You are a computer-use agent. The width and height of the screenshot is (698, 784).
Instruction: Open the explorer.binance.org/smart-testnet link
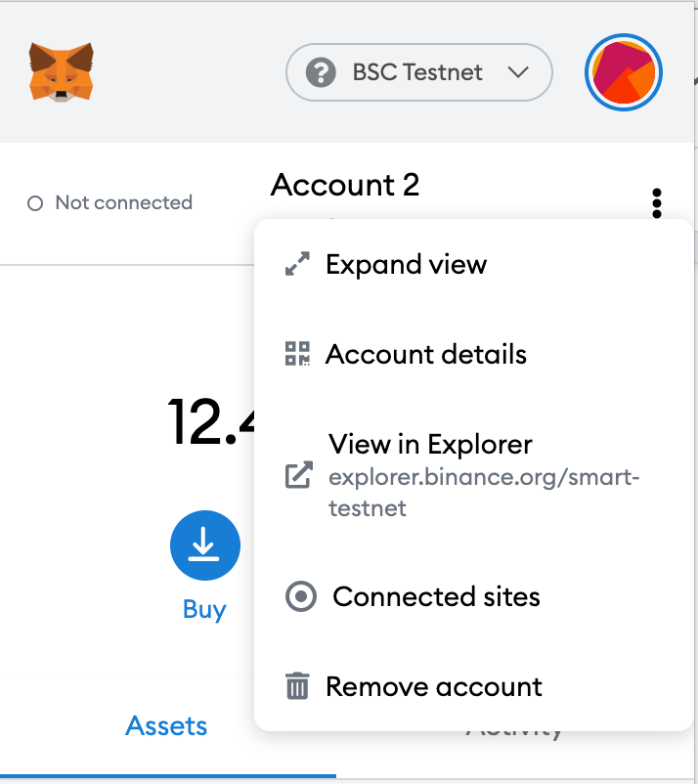point(483,493)
